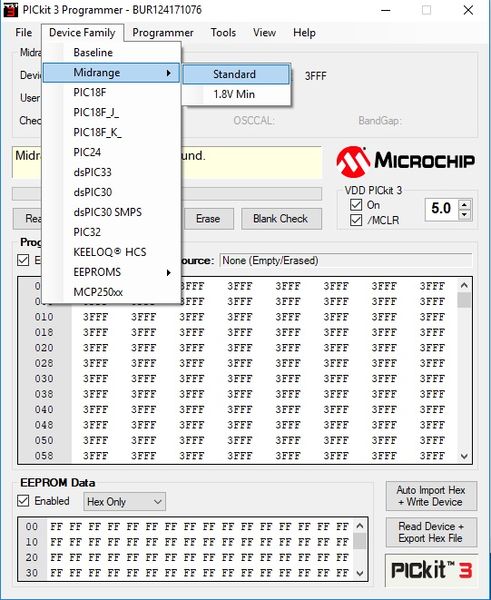Viewport: 491px width, 600px height.
Task: Open the Hex Only dropdown
Action: point(124,502)
